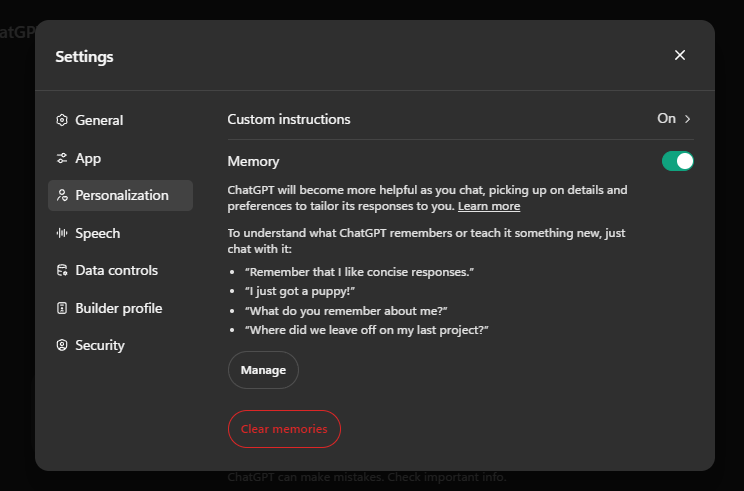
Task: Close the Settings dialog with X
Action: pyautogui.click(x=680, y=55)
